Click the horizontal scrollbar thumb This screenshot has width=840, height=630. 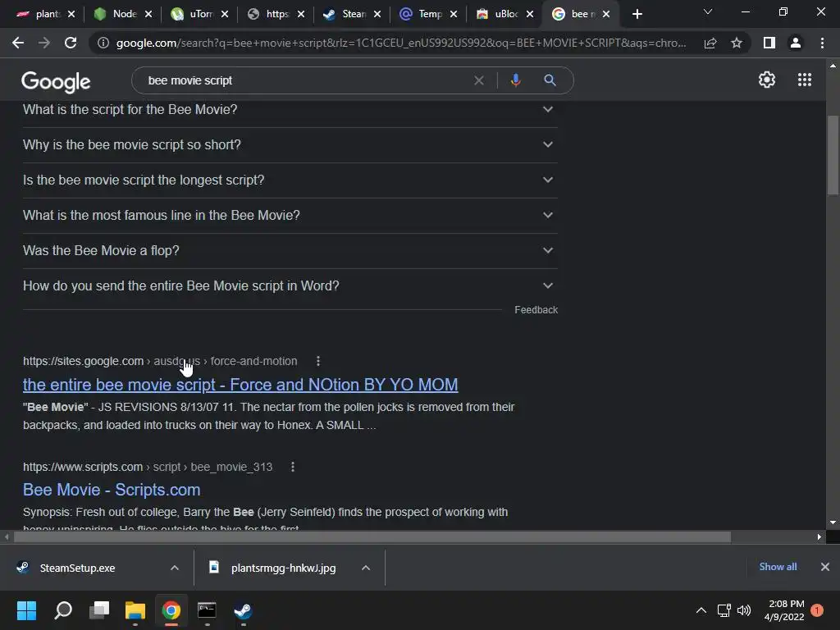click(x=372, y=536)
